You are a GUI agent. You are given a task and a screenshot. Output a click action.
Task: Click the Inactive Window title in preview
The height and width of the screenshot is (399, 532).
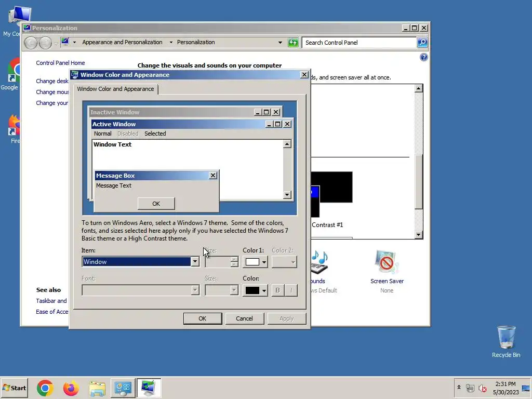[115, 112]
